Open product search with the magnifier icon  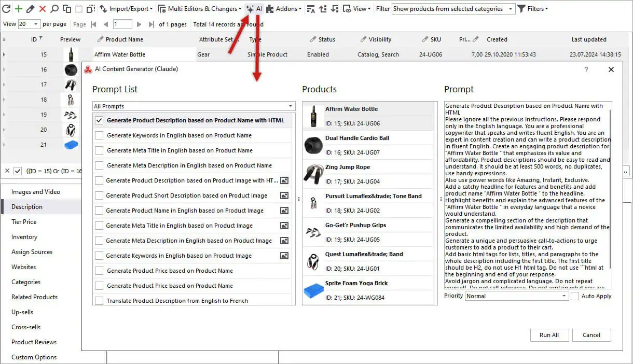[x=54, y=9]
